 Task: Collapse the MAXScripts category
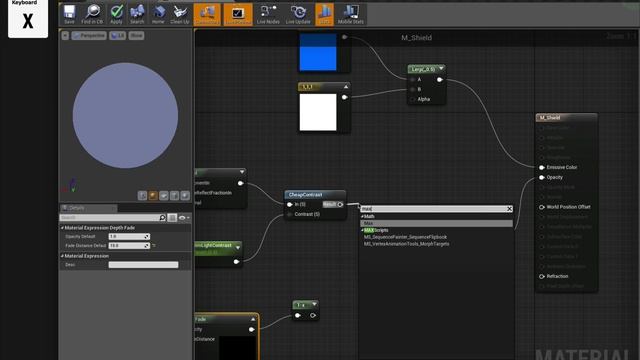(362, 230)
